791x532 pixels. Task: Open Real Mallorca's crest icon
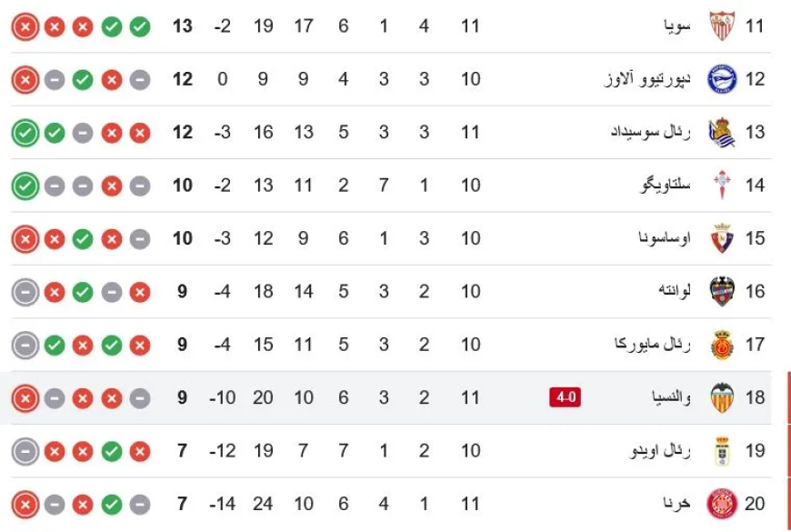point(722,345)
